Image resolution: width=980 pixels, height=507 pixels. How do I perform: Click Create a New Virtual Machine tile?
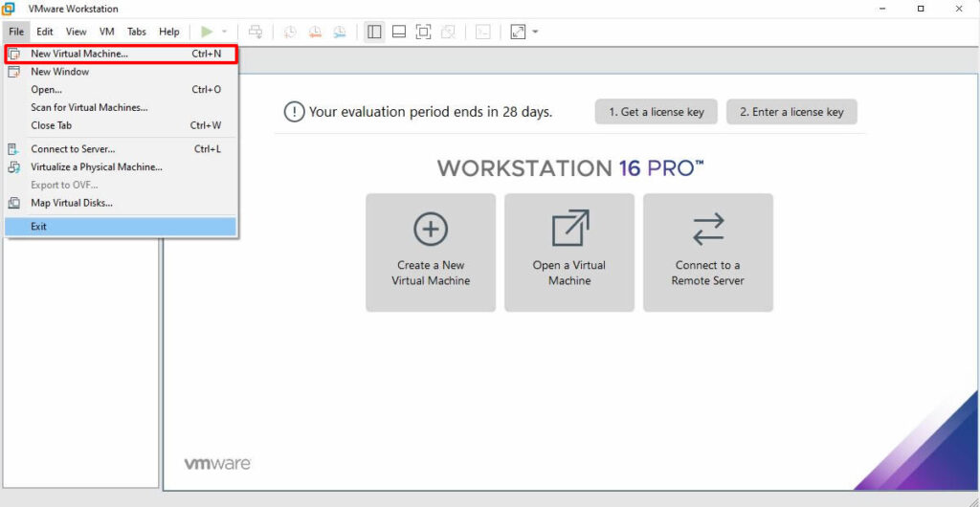point(431,253)
